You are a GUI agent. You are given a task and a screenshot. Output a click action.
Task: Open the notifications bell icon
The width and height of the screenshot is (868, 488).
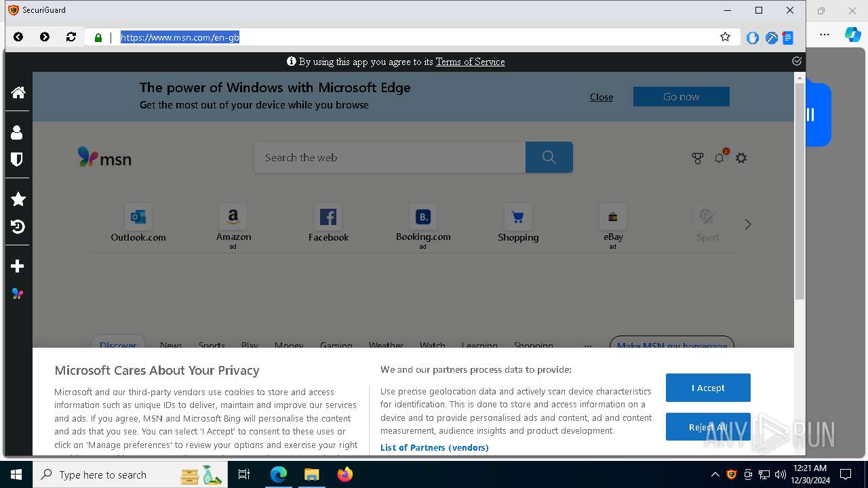pos(719,158)
